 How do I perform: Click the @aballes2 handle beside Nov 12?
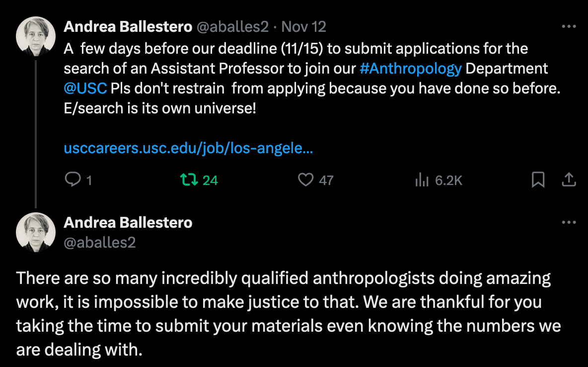232,27
